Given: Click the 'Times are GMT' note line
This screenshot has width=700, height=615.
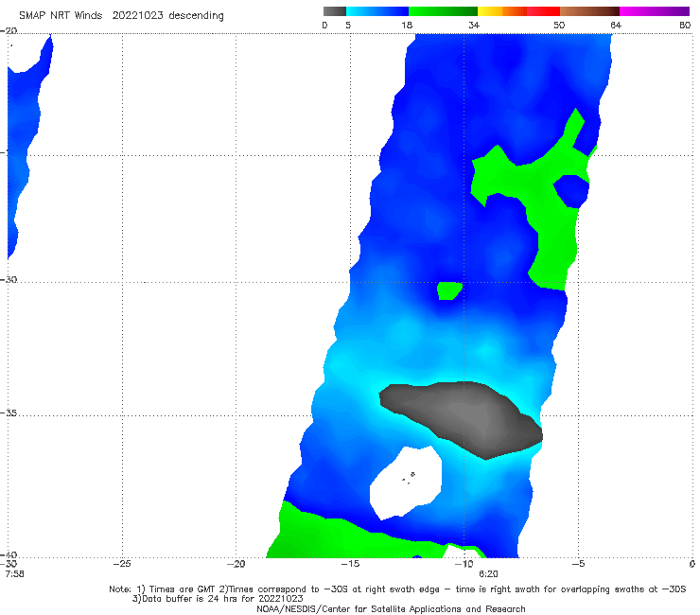Looking at the screenshot, I should [x=397, y=589].
